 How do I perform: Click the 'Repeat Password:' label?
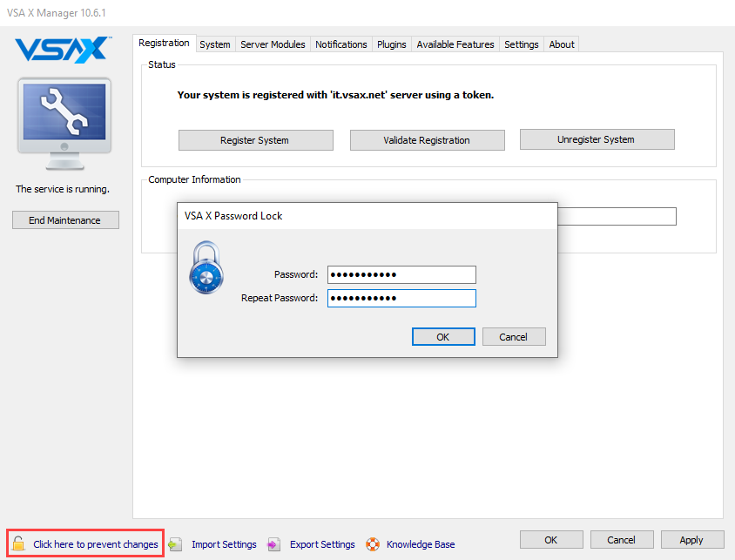pyautogui.click(x=280, y=298)
